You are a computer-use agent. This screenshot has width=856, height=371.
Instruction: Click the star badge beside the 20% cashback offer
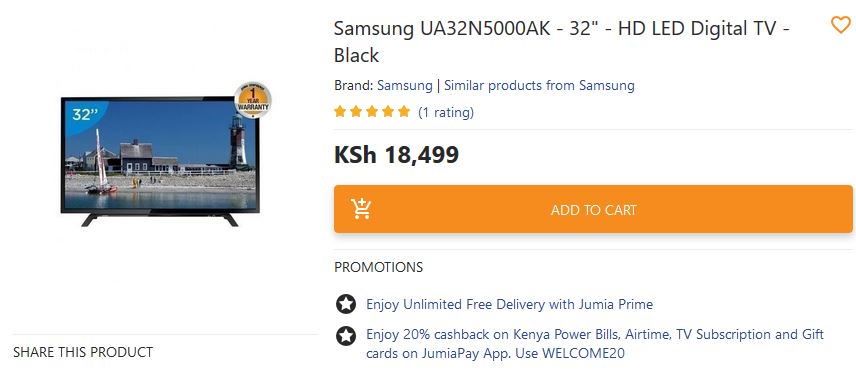(x=346, y=336)
